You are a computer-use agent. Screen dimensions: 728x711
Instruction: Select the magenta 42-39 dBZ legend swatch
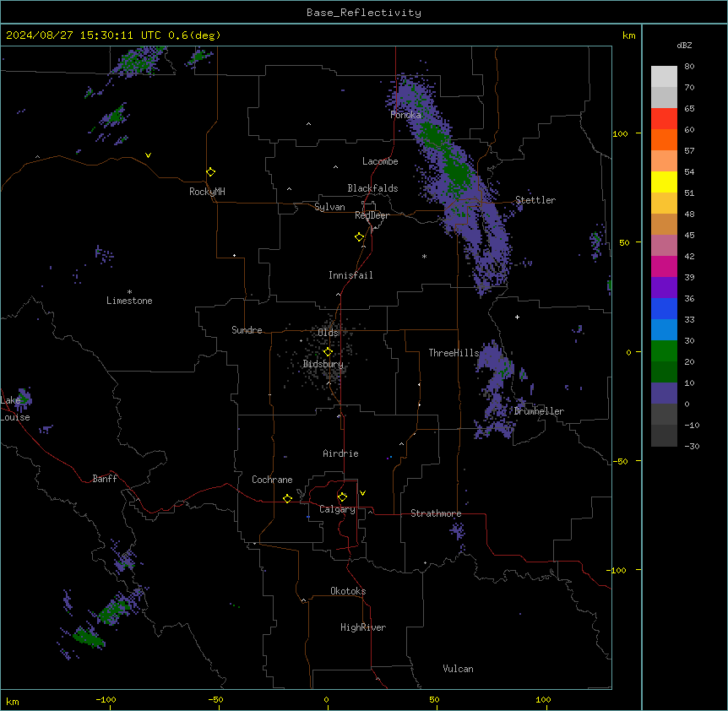click(x=664, y=266)
